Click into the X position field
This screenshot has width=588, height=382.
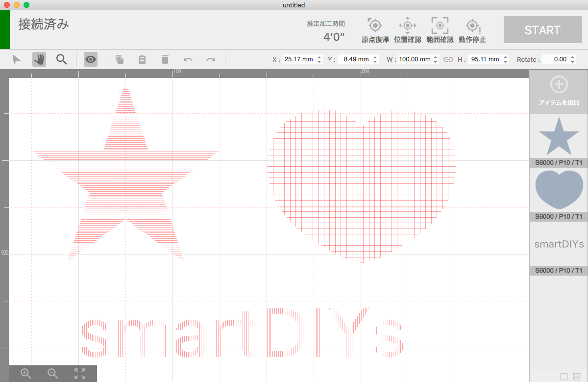[299, 59]
